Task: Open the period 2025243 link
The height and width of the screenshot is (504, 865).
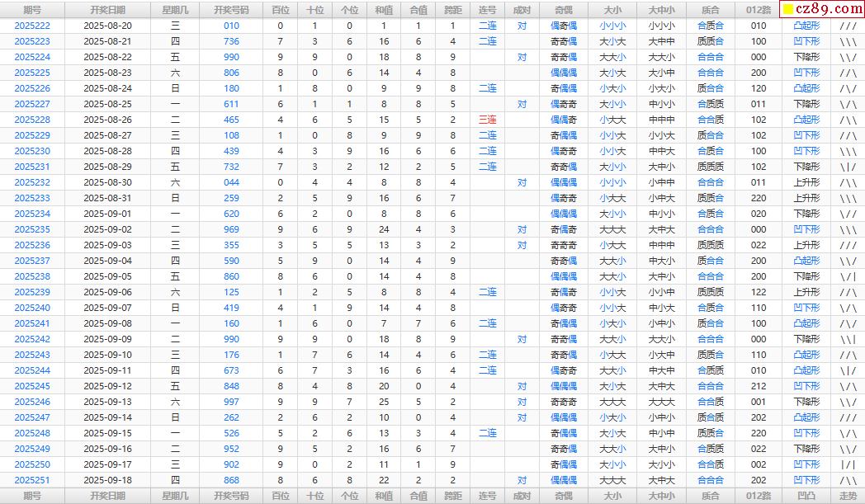Action: pyautogui.click(x=32, y=356)
